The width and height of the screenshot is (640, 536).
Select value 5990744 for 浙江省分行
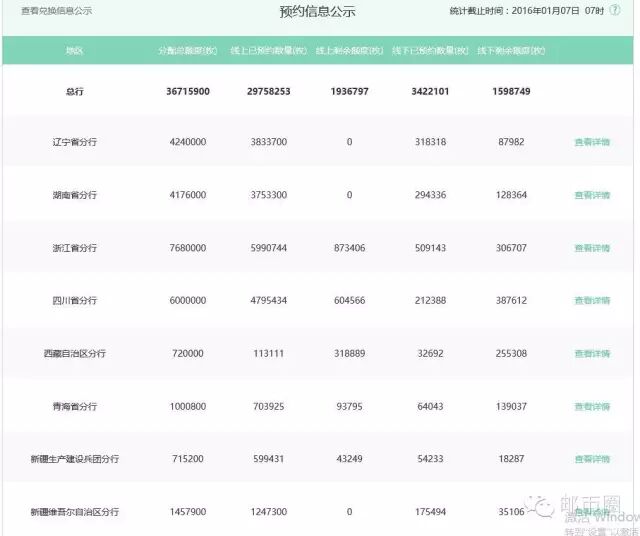[x=269, y=248]
